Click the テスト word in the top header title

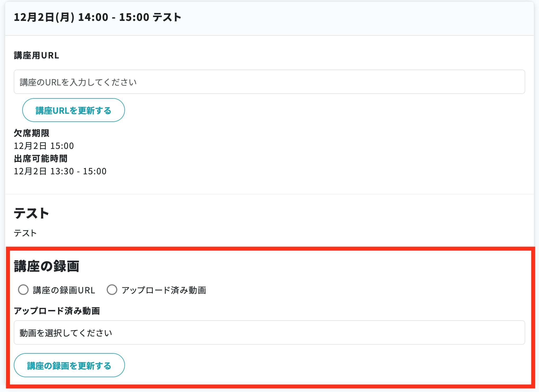[167, 17]
